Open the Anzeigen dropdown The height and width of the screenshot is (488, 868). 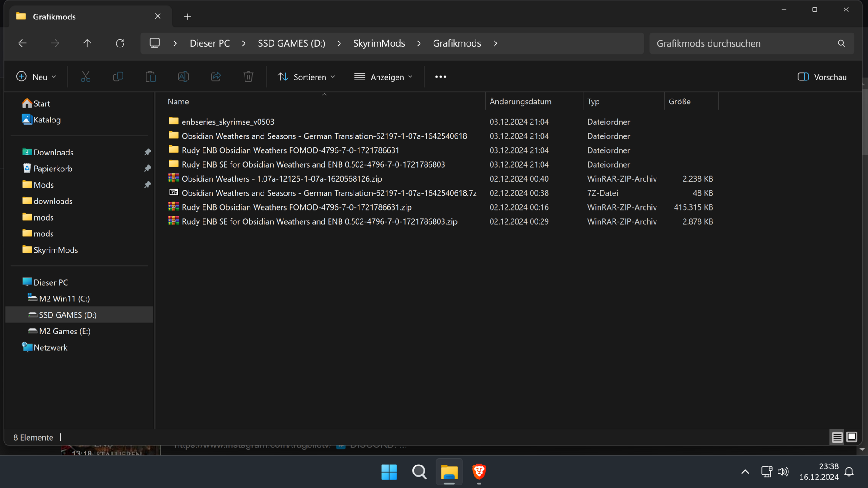pyautogui.click(x=383, y=77)
